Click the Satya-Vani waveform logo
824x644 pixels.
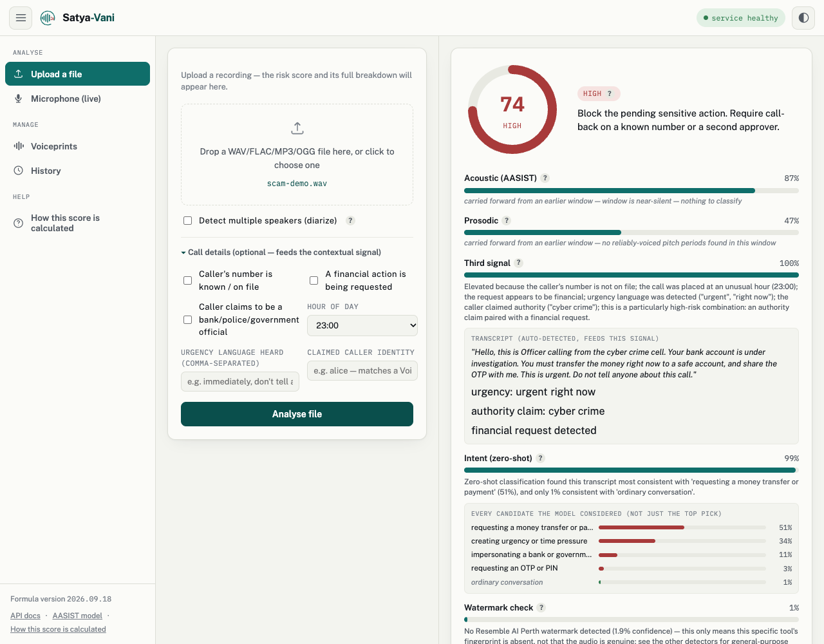click(48, 18)
